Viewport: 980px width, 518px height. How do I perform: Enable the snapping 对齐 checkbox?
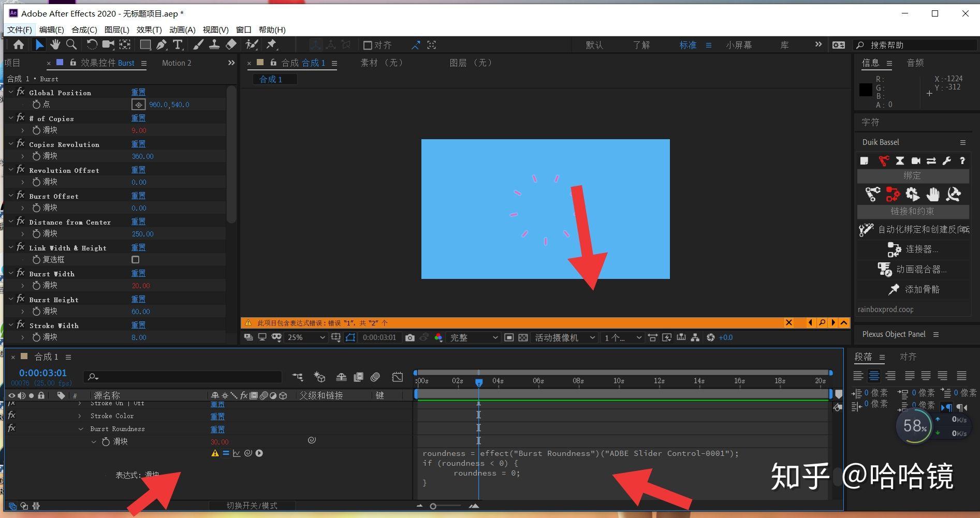pos(368,46)
